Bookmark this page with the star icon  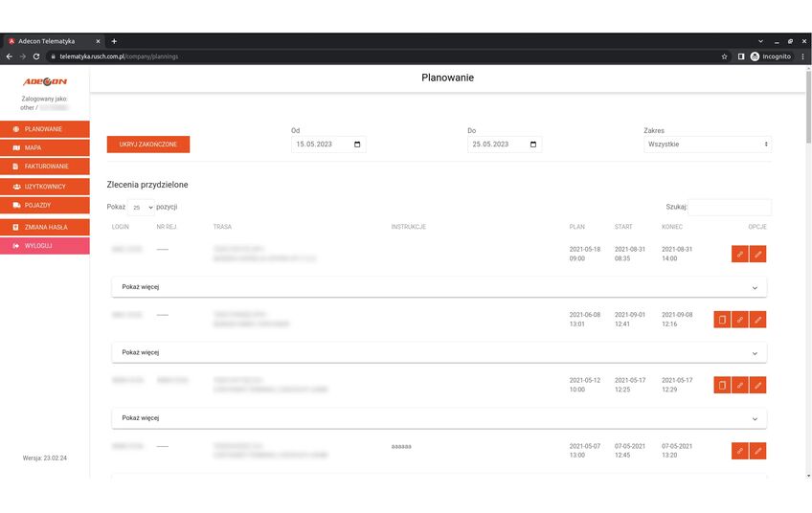(724, 56)
